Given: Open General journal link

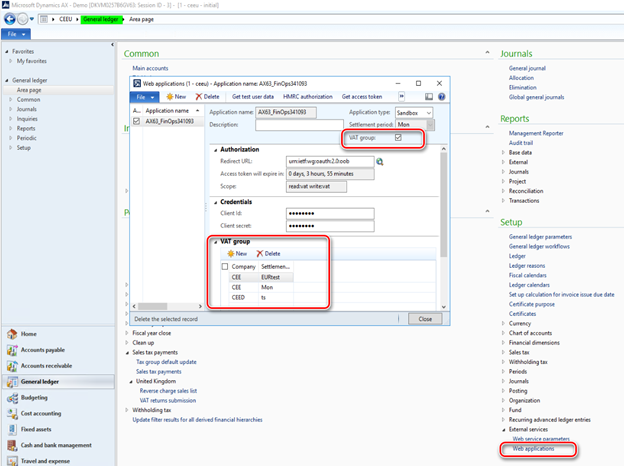Looking at the screenshot, I should point(527,68).
